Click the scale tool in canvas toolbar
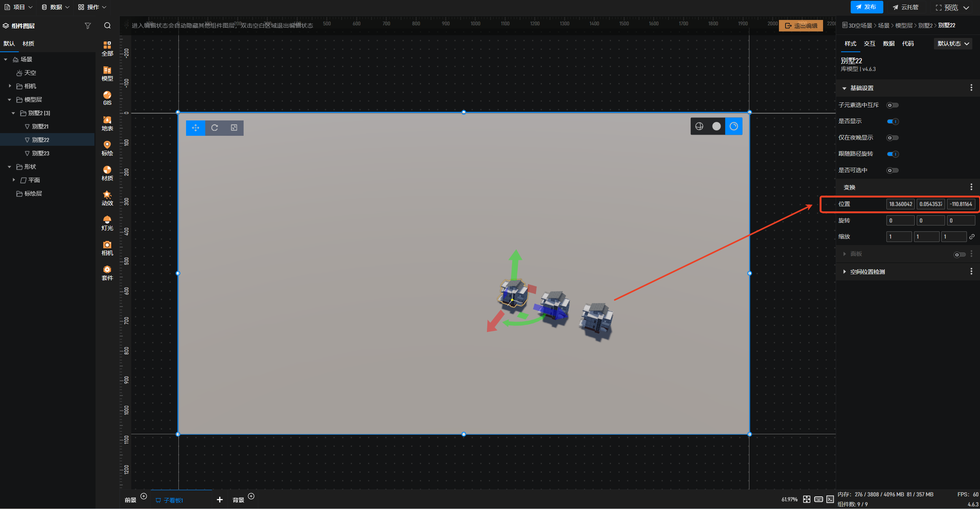The width and height of the screenshot is (980, 509). click(x=234, y=128)
